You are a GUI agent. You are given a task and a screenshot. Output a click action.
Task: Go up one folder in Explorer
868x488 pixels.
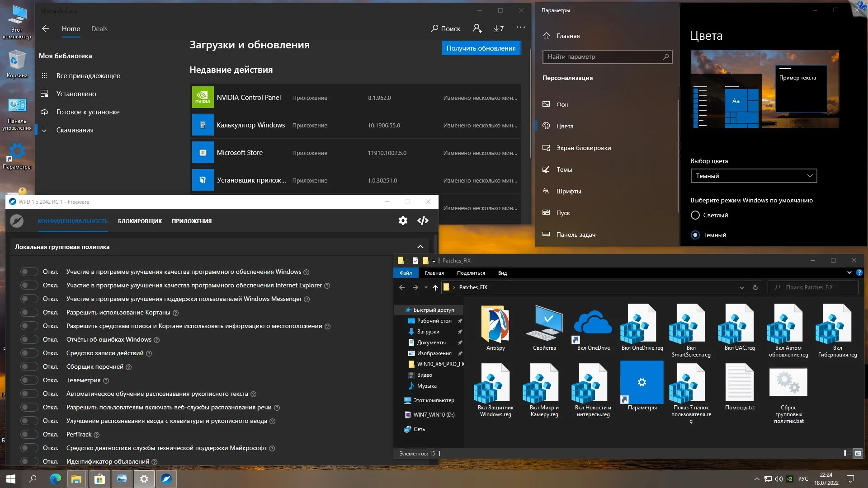(435, 287)
